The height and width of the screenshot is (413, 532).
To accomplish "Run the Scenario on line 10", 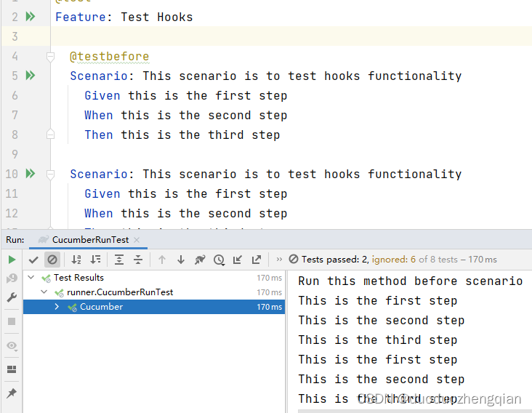I will [31, 174].
